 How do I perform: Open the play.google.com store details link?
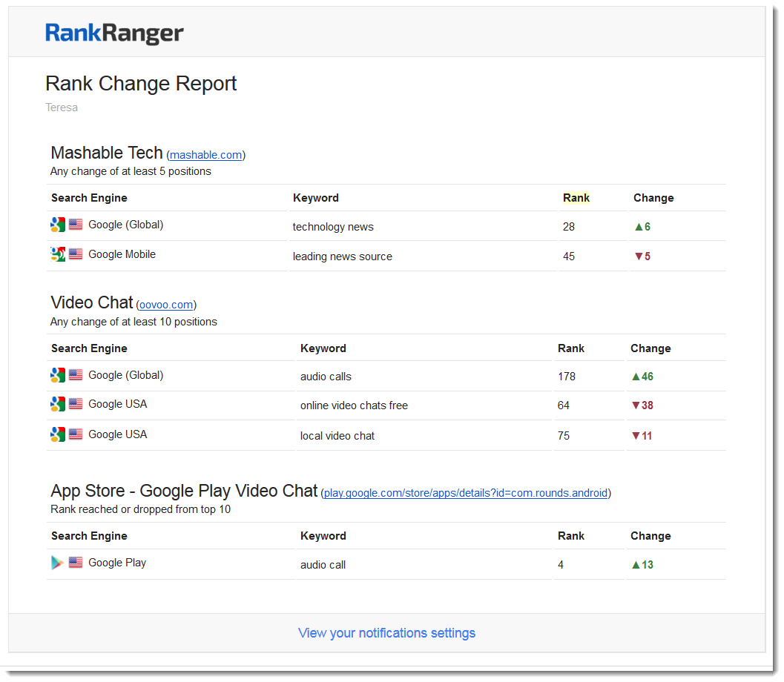coord(466,493)
